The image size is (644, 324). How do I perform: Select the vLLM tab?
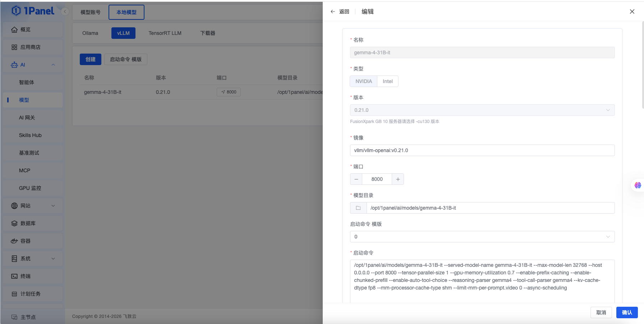[x=123, y=33]
